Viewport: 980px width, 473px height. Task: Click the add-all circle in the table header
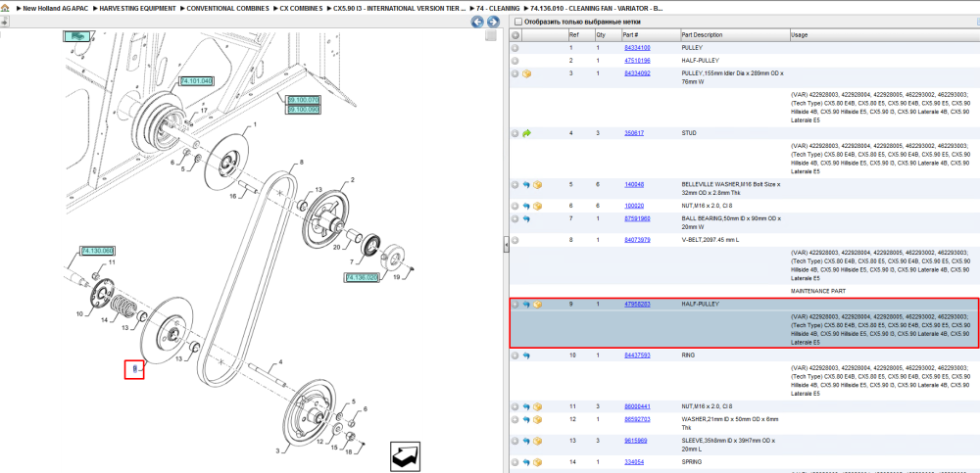[x=515, y=35]
